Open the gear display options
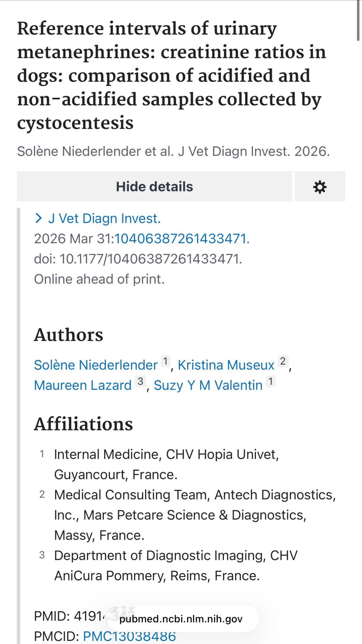 point(320,186)
